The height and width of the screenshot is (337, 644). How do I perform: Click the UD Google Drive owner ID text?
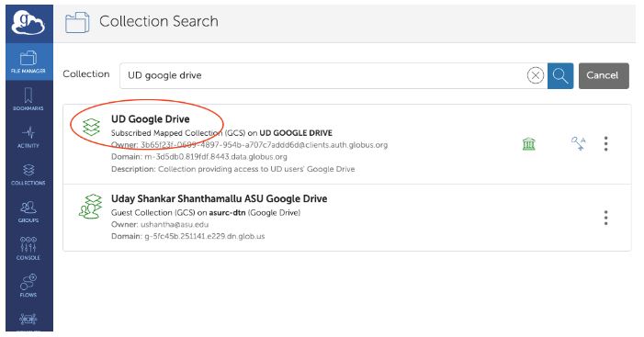264,145
